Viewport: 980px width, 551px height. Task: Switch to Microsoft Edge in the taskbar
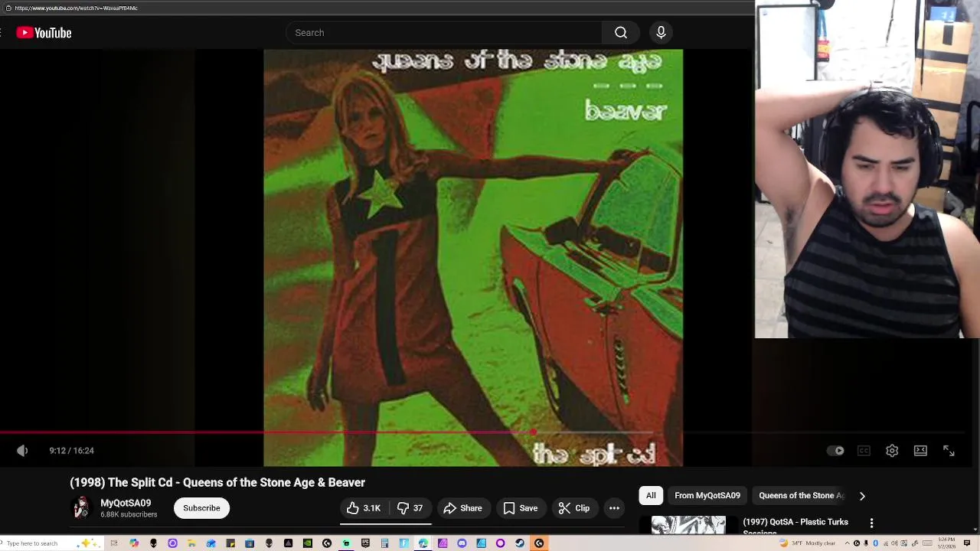click(x=423, y=543)
